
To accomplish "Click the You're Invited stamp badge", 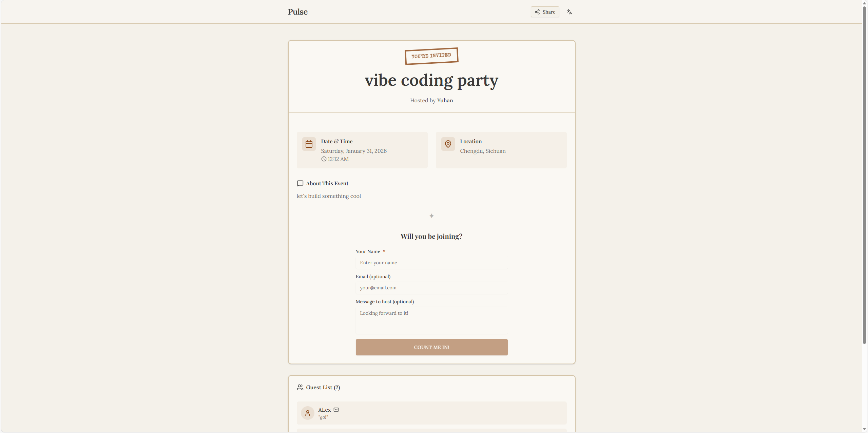I will coord(431,56).
